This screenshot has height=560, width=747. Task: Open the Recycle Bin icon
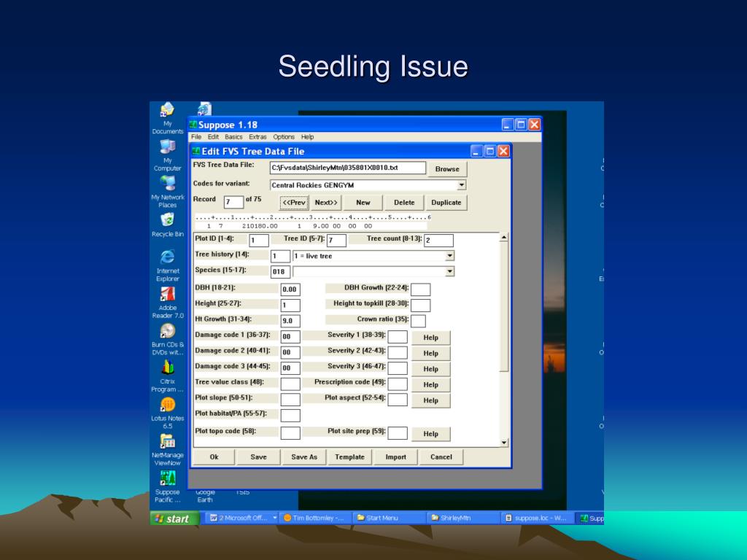pyautogui.click(x=167, y=225)
